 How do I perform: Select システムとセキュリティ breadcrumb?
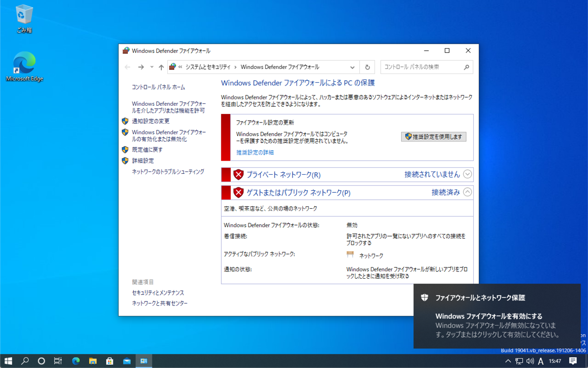(208, 67)
